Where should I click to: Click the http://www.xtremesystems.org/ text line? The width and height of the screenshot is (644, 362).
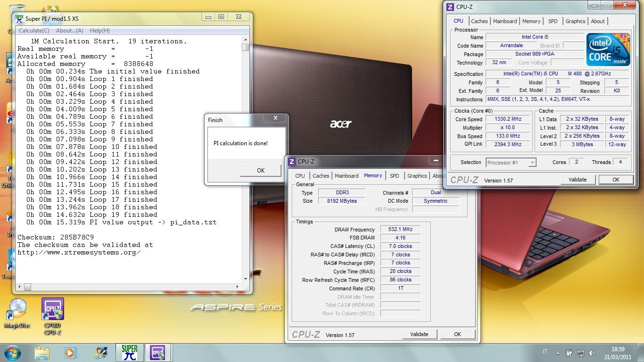[x=79, y=252]
